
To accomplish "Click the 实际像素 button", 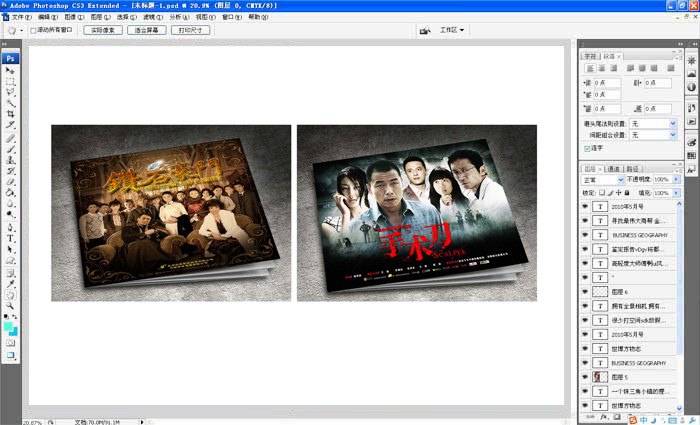I will pyautogui.click(x=98, y=31).
